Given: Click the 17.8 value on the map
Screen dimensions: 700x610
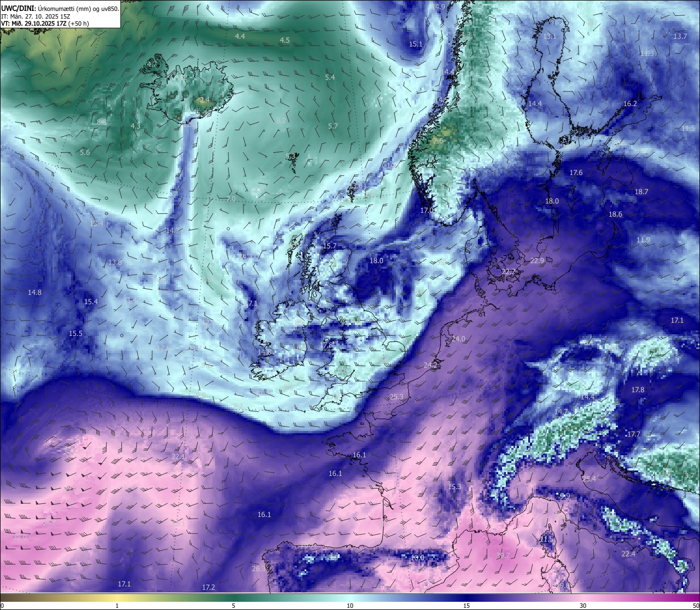Looking at the screenshot, I should click(638, 390).
